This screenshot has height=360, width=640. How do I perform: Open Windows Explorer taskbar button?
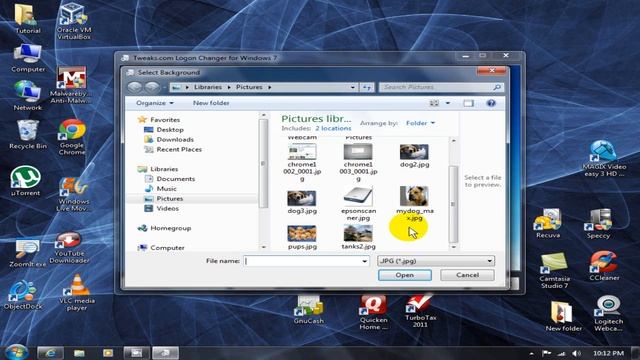pos(79,353)
